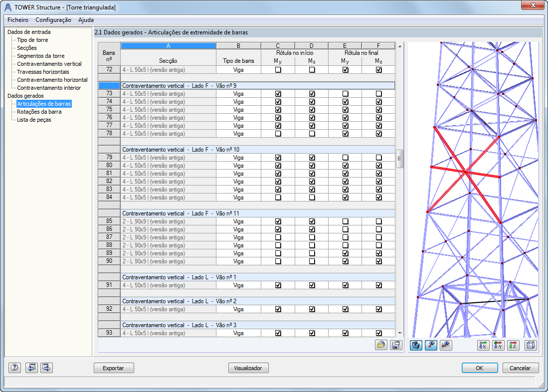Check start Mz hinge for bar 78
Viewport: 548px width, 392px height.
pos(312,134)
